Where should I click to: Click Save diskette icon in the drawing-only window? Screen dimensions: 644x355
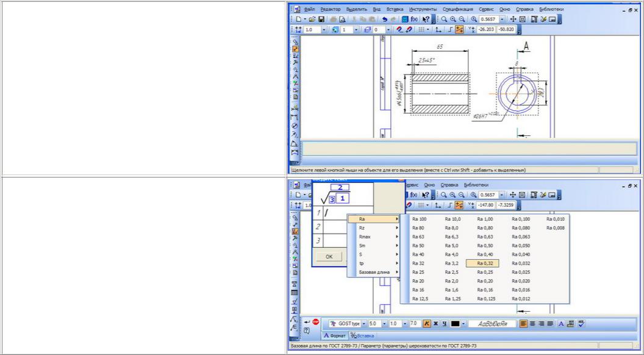point(321,20)
